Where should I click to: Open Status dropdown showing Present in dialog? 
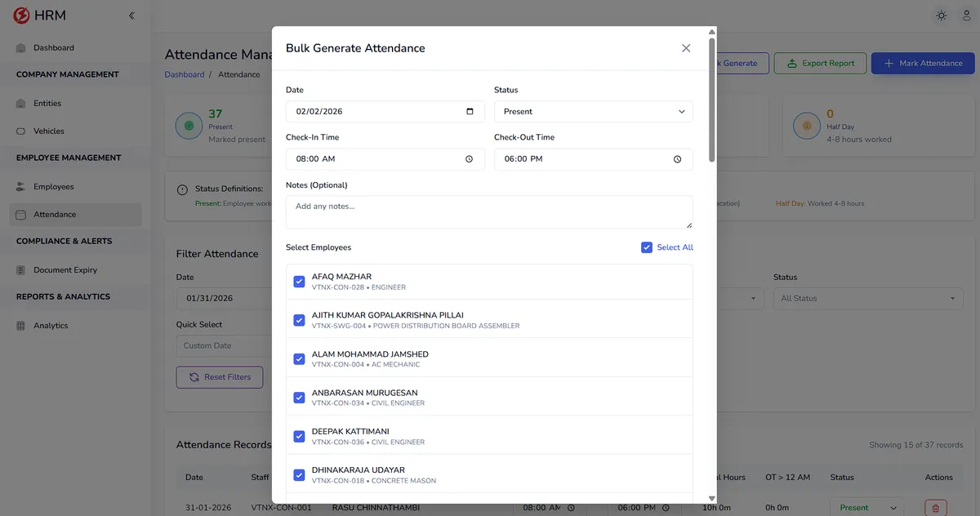point(594,112)
